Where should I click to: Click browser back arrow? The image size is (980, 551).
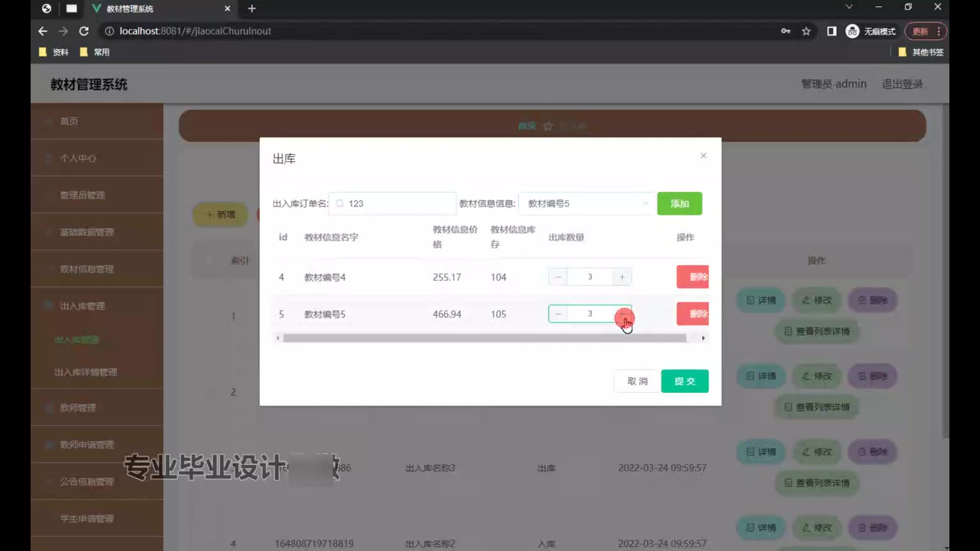pos(43,31)
